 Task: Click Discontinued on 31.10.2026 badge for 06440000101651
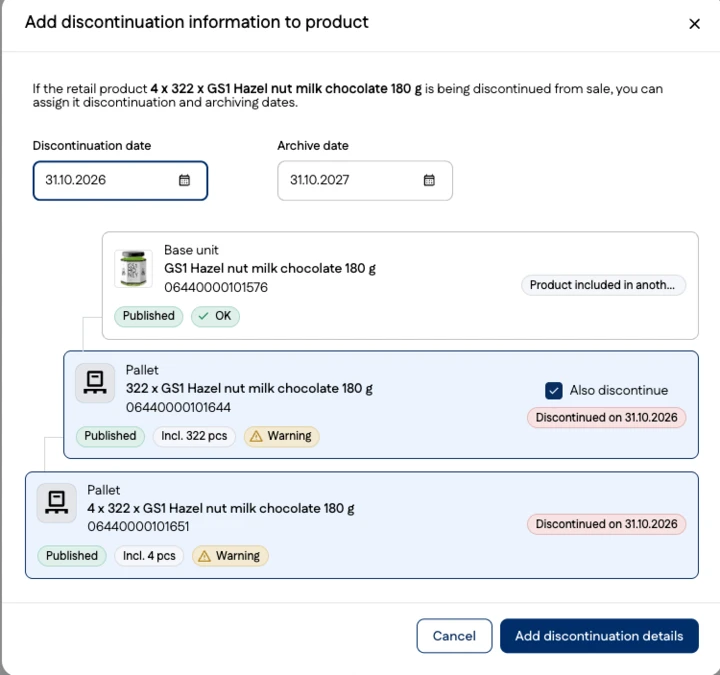[607, 524]
